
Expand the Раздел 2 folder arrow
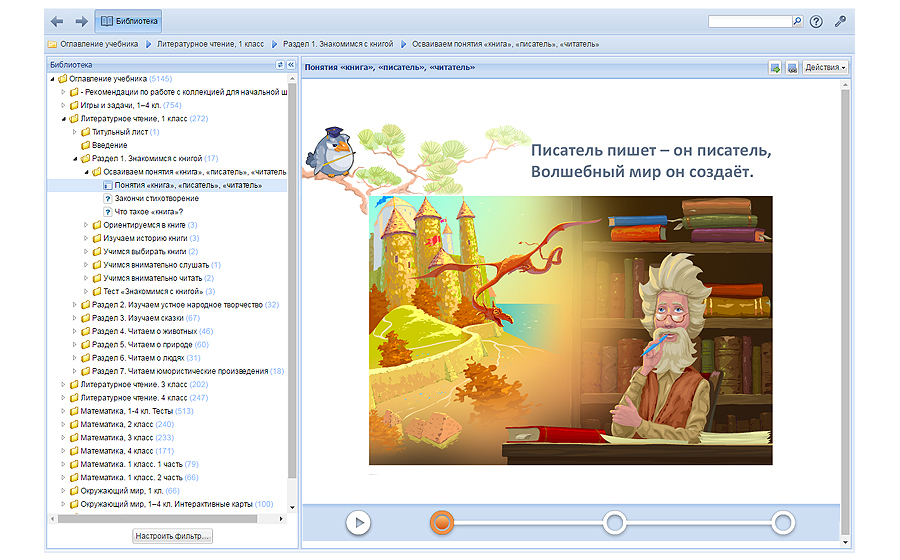[x=74, y=304]
